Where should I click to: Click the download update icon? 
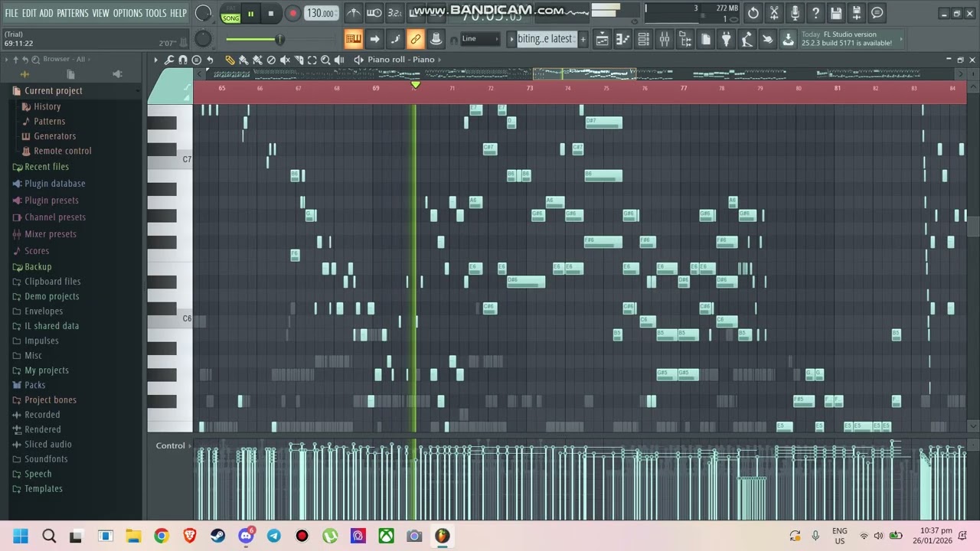coord(788,39)
